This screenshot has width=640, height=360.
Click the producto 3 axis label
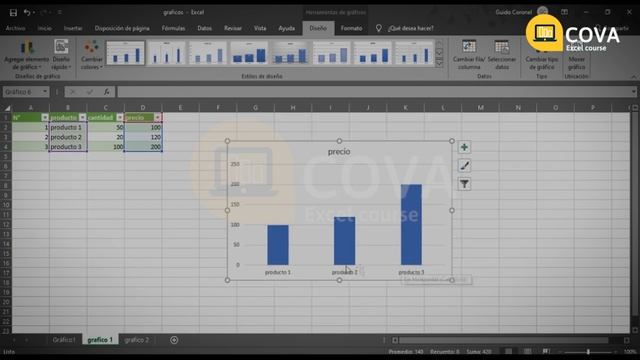point(411,272)
